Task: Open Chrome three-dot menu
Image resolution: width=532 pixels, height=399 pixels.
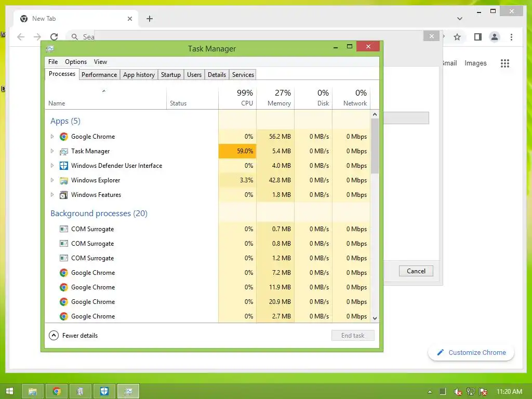Action: pos(511,37)
